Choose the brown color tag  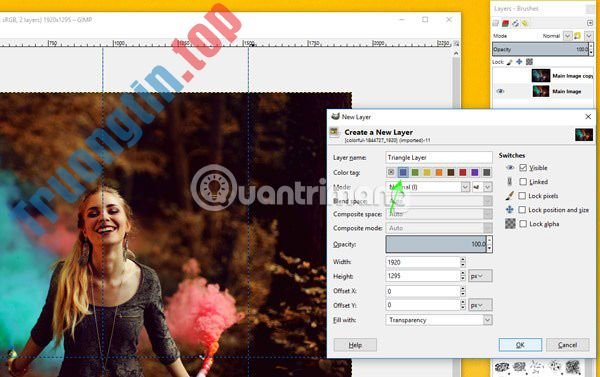pyautogui.click(x=451, y=173)
